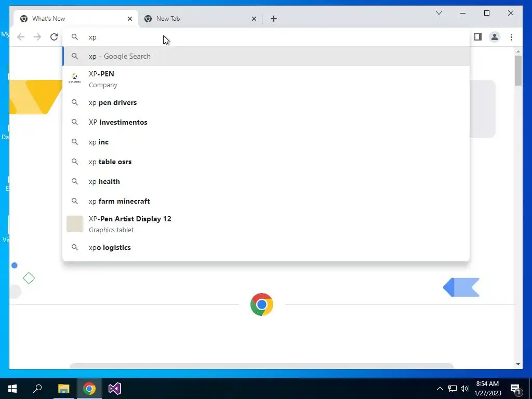This screenshot has width=532, height=399.
Task: Select 'xp farm minecraft' suggestion
Action: (266, 201)
